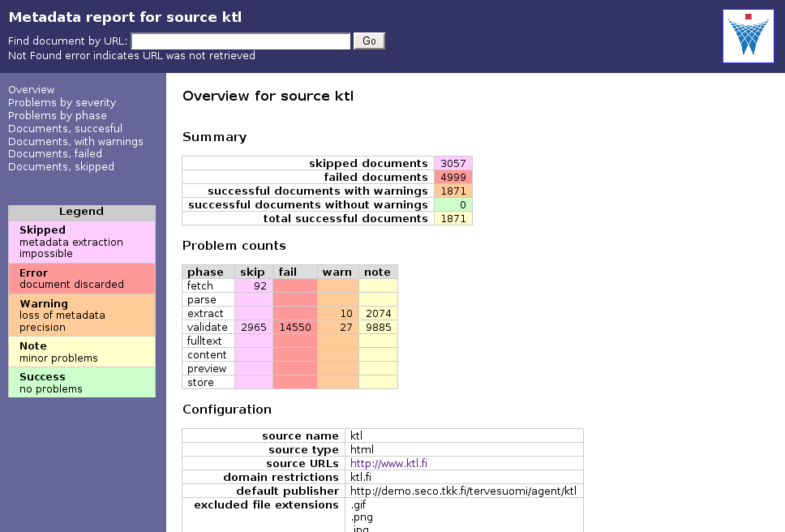785x532 pixels.
Task: Click the note column header
Action: pos(379,272)
